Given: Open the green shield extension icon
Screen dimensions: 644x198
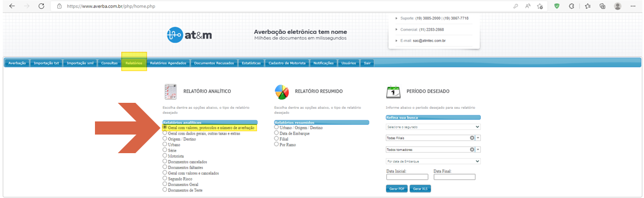Looking at the screenshot, I should tap(557, 6).
